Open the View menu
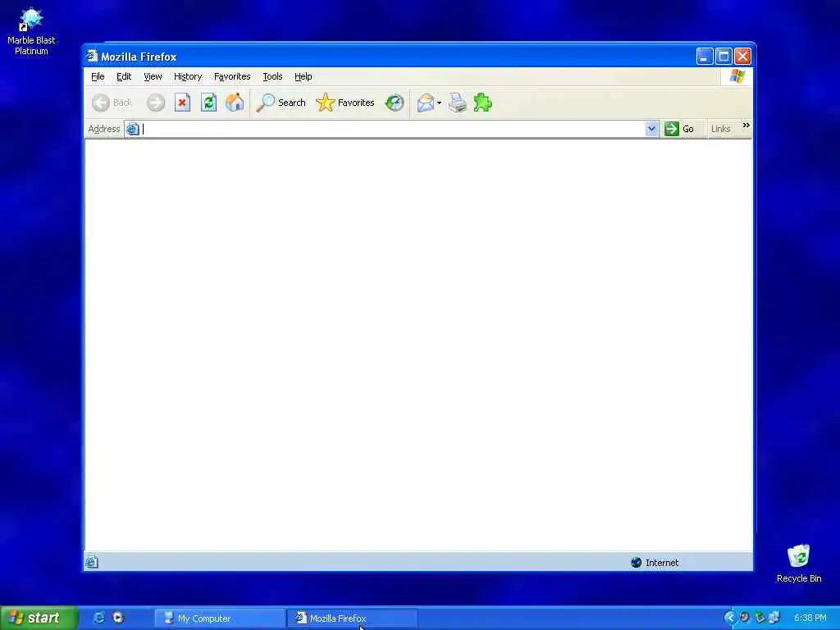 tap(153, 76)
